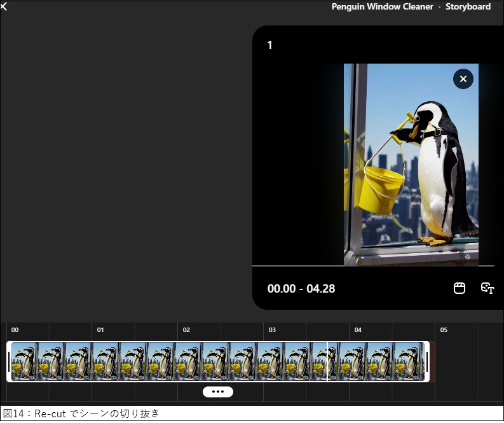Select card number 1 label
Viewport: 504px width, 423px height.
pyautogui.click(x=269, y=45)
